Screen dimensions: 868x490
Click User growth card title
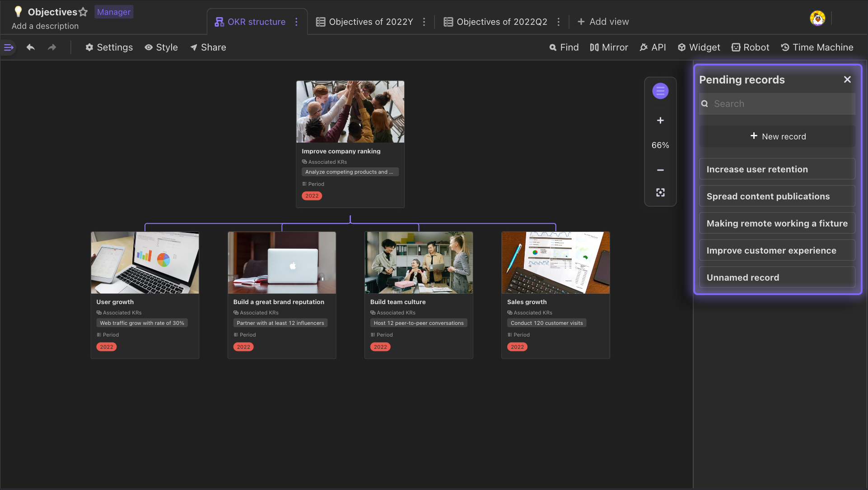[x=115, y=302]
